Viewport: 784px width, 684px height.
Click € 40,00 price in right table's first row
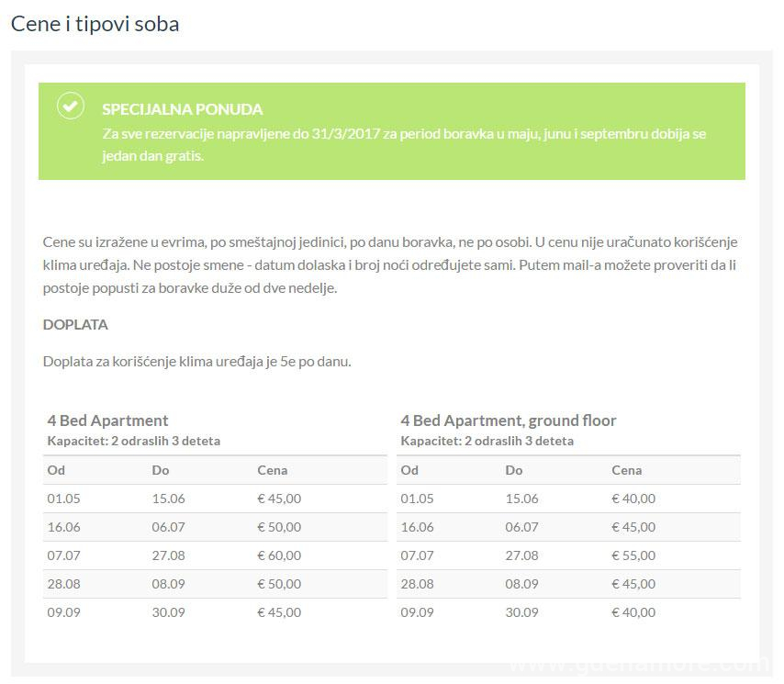633,499
